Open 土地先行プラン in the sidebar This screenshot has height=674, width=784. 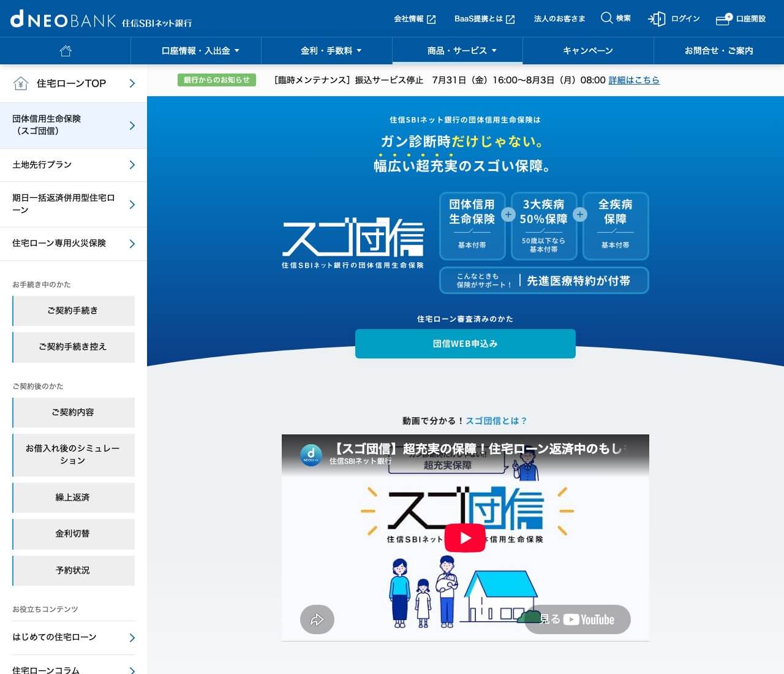click(73, 165)
